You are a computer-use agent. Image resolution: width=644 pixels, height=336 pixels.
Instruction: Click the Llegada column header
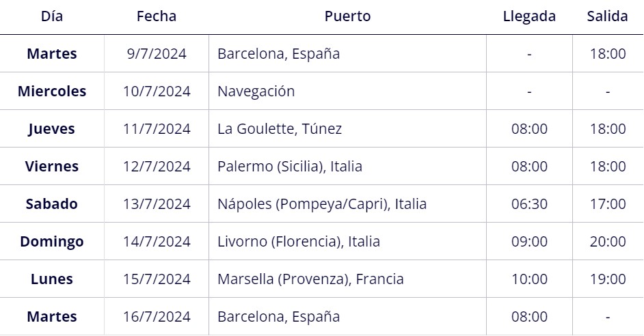(529, 16)
